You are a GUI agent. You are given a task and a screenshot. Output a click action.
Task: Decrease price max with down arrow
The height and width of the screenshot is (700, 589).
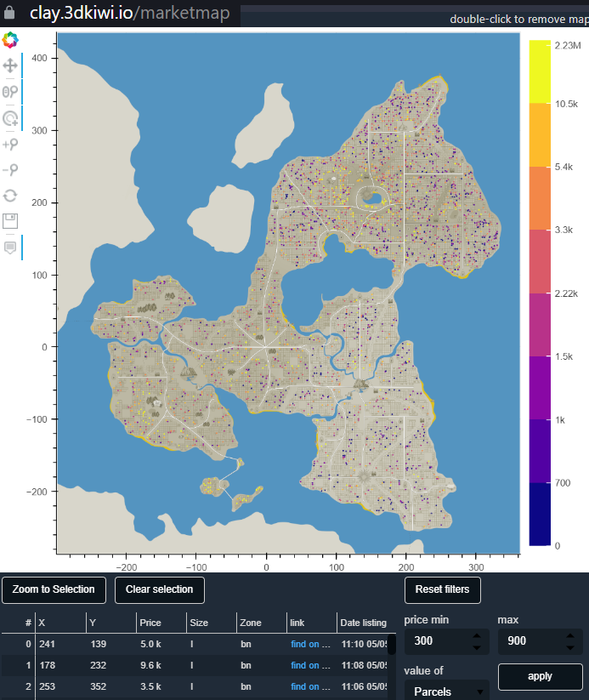point(570,647)
